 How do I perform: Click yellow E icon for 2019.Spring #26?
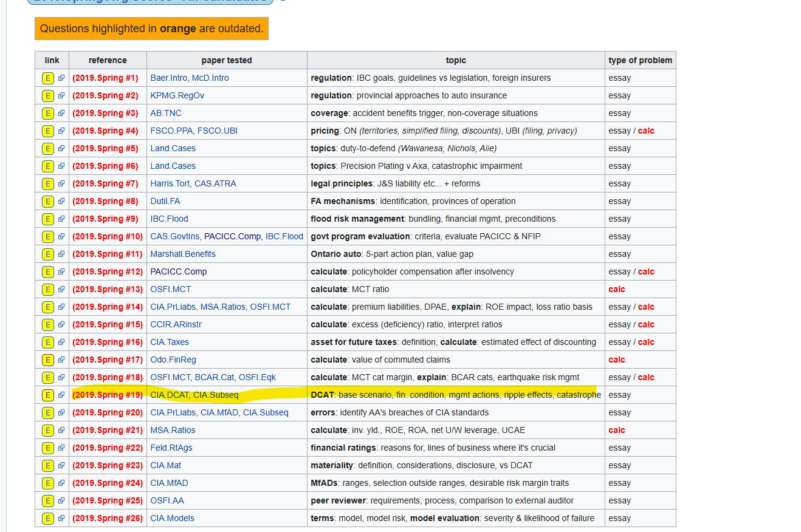coord(48,518)
